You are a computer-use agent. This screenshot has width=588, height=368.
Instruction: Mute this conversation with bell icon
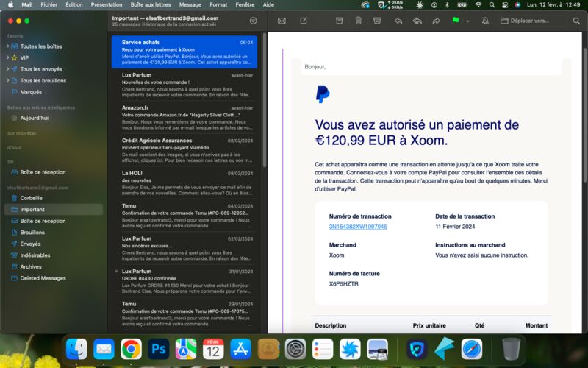[x=485, y=21]
